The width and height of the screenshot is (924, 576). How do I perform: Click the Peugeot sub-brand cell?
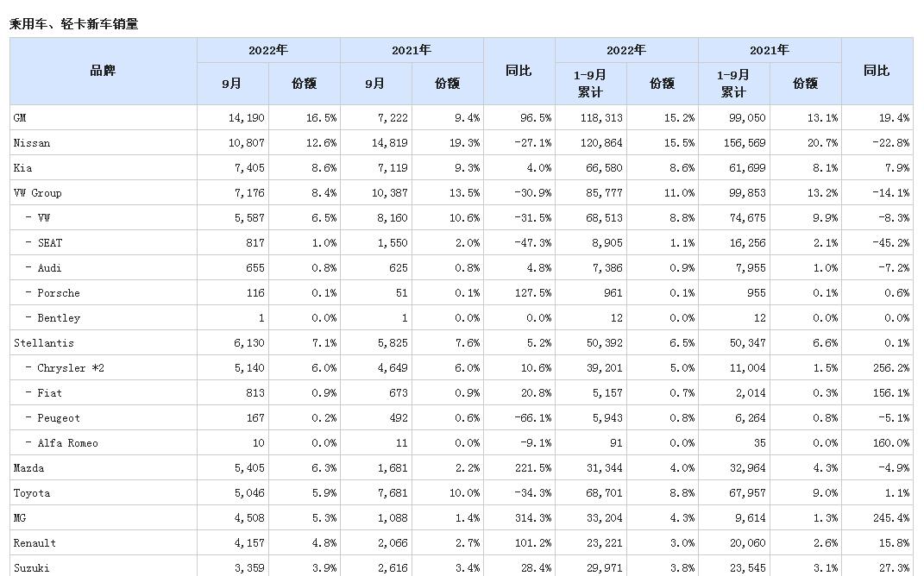pyautogui.click(x=58, y=418)
